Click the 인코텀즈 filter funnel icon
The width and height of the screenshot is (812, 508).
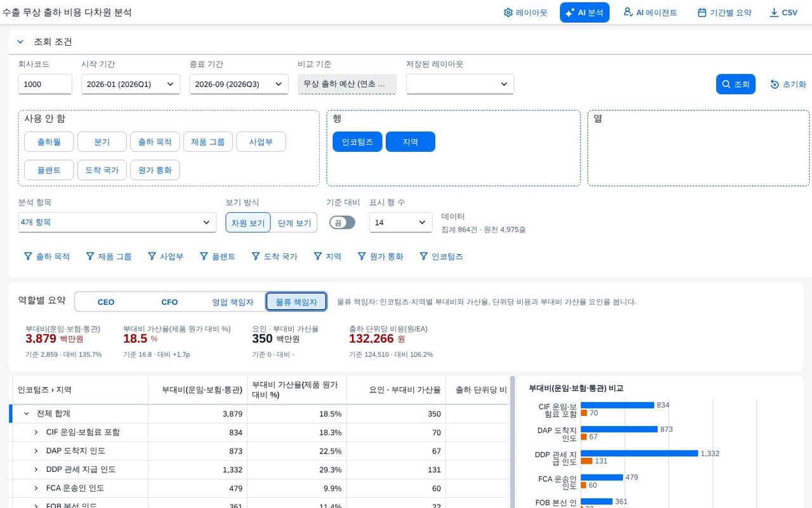423,257
